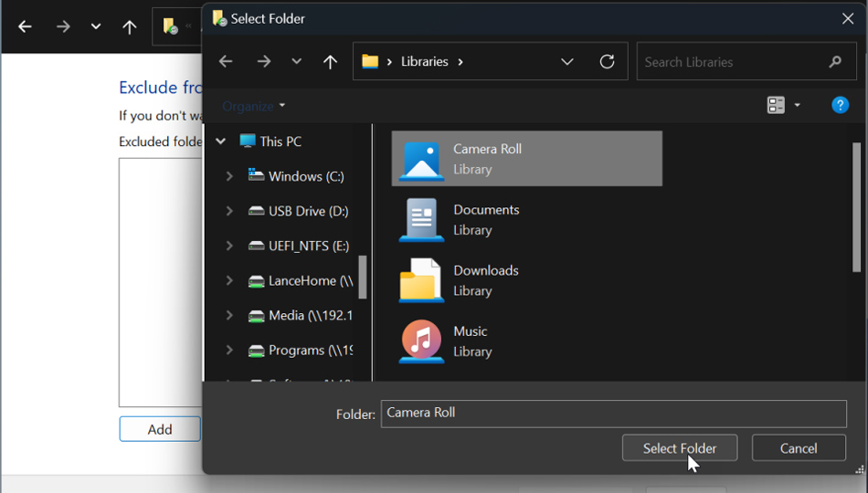Image resolution: width=868 pixels, height=493 pixels.
Task: Open the Organize menu
Action: pos(253,106)
